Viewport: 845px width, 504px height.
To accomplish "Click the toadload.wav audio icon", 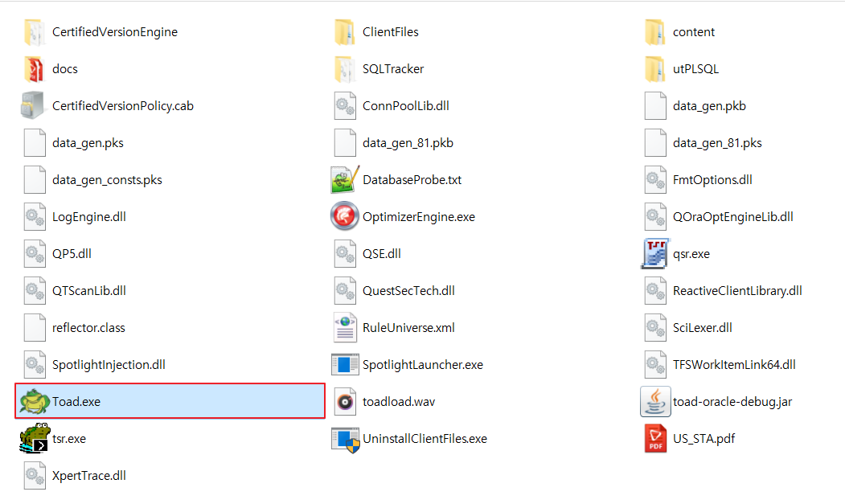I will (345, 402).
